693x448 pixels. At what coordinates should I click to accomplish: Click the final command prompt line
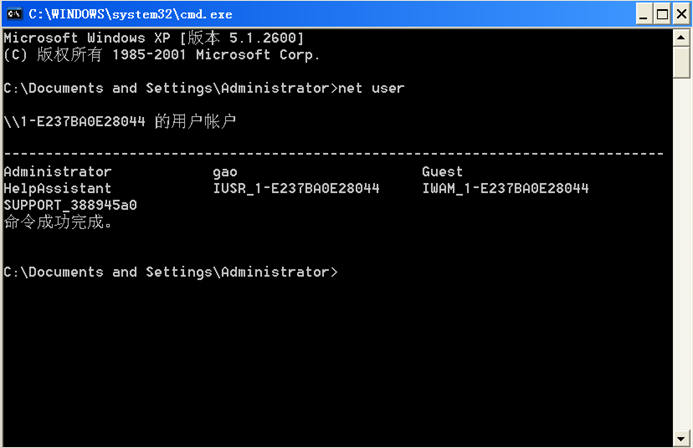pyautogui.click(x=171, y=272)
